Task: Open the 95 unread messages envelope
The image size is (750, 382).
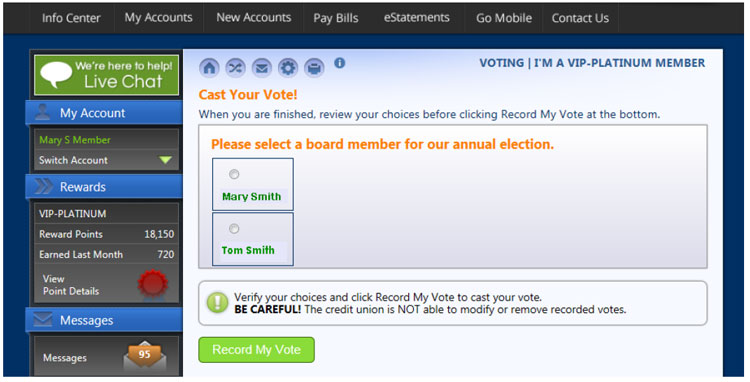Action: click(144, 356)
